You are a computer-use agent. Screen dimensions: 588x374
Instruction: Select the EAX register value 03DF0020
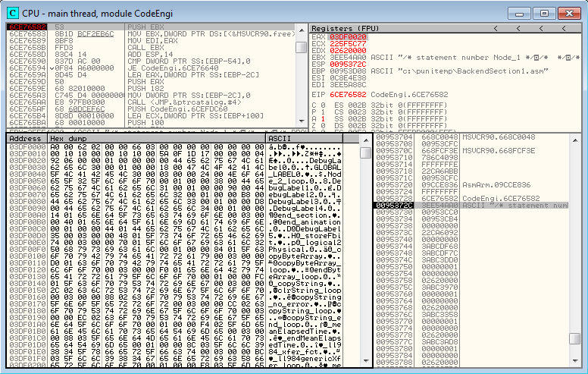click(x=348, y=37)
